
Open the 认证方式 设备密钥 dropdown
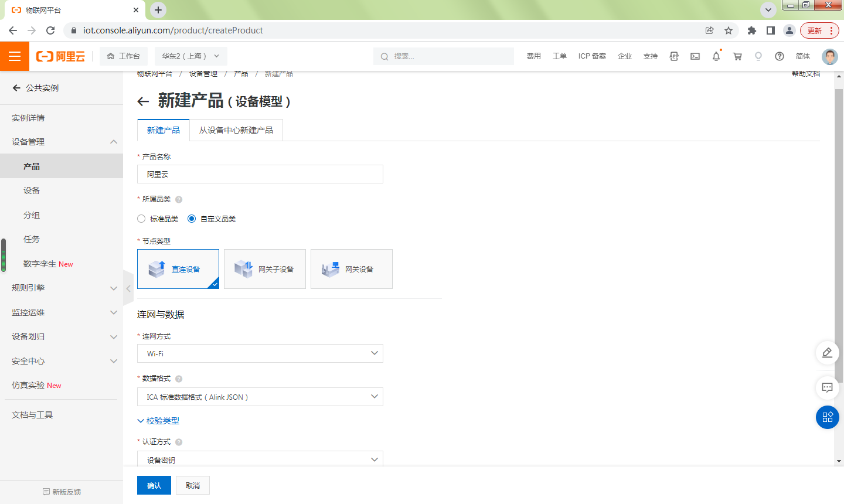click(x=260, y=459)
